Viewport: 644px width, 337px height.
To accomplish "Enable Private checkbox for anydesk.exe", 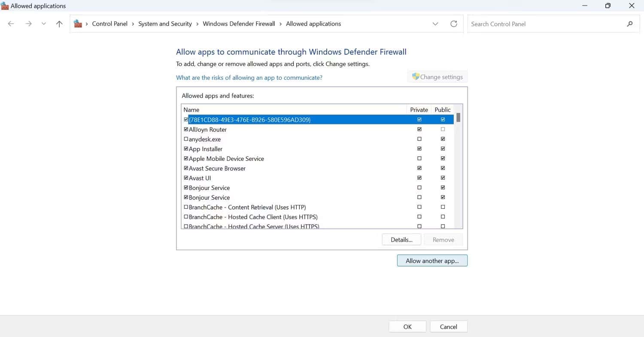I will [x=419, y=139].
